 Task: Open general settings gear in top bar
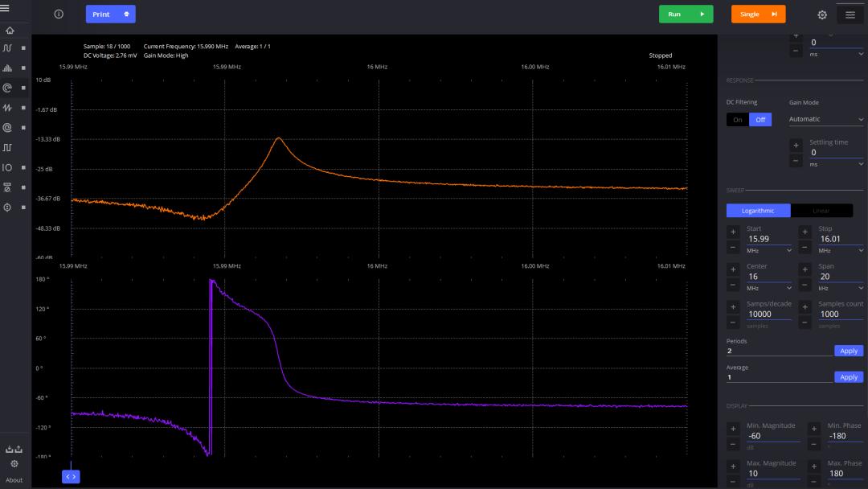click(x=822, y=14)
